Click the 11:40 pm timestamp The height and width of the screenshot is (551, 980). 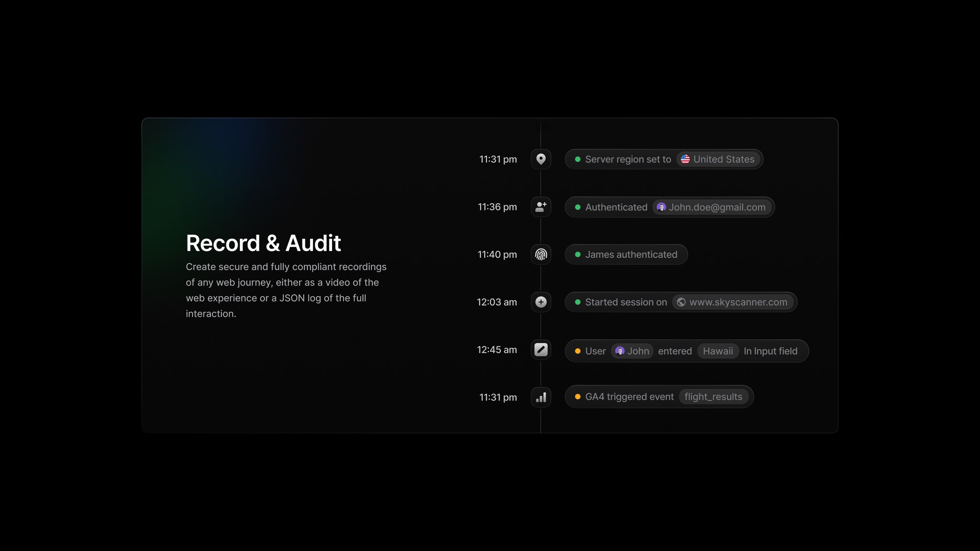(x=497, y=254)
